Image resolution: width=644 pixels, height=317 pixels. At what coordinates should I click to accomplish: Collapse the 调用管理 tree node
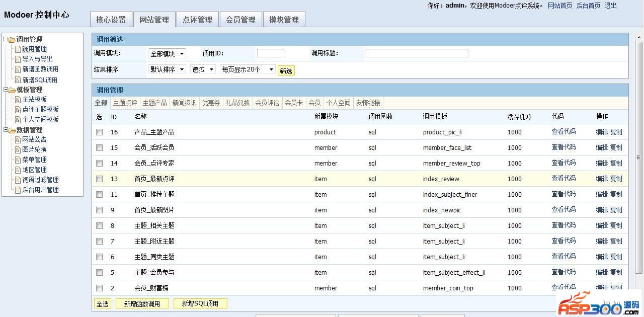[6, 39]
